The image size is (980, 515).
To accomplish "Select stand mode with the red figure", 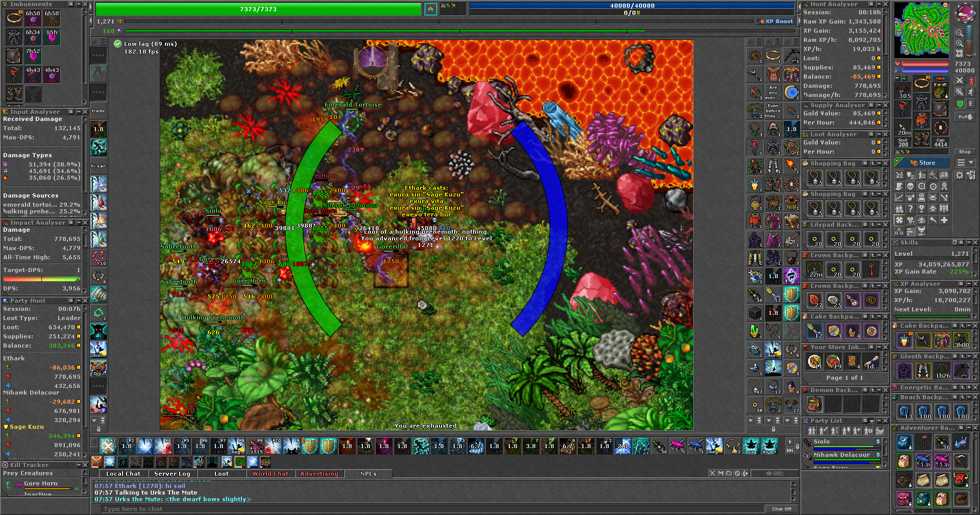I will pyautogui.click(x=971, y=81).
